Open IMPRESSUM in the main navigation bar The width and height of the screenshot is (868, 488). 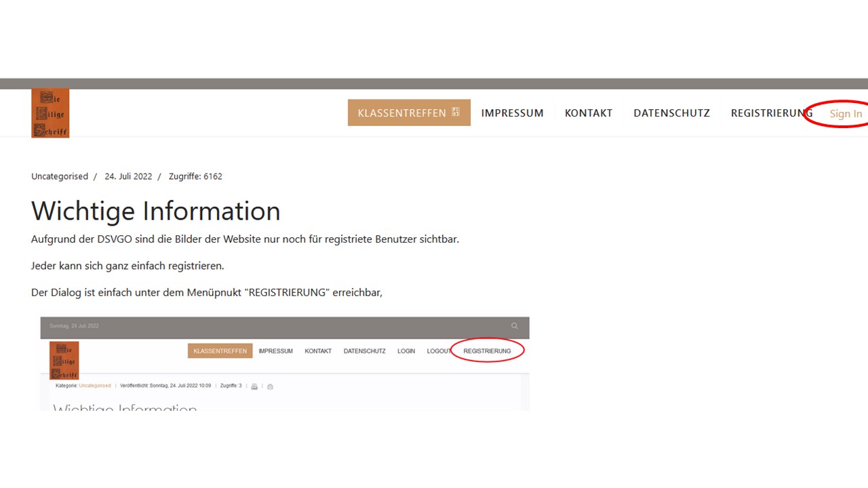(512, 113)
